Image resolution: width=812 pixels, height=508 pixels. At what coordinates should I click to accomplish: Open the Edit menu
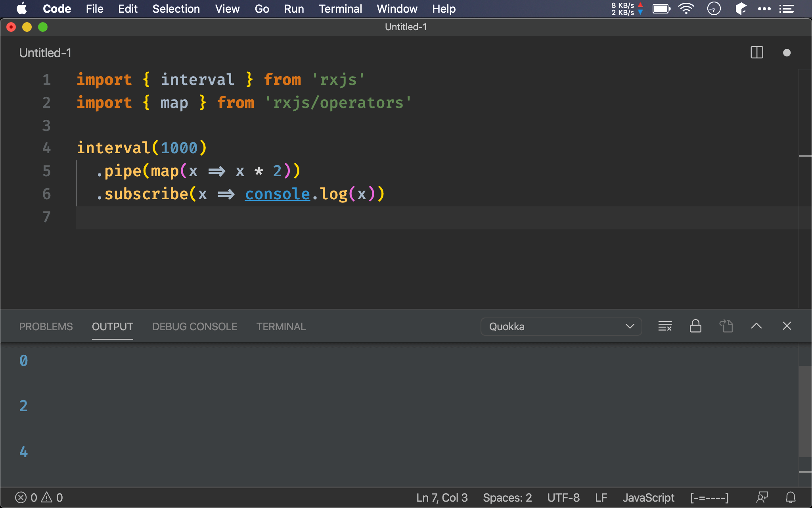[128, 9]
